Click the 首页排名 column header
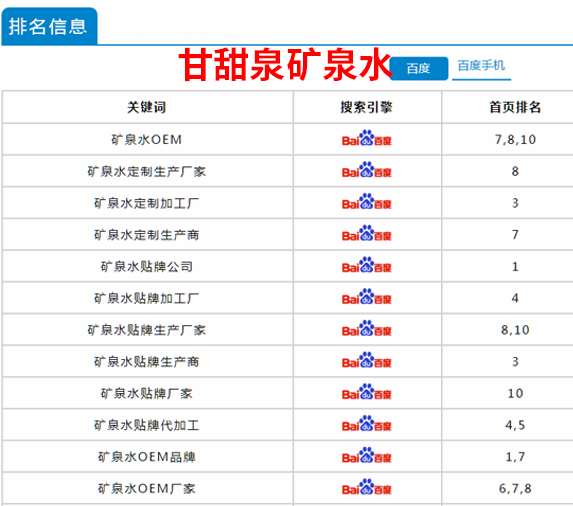 pyautogui.click(x=515, y=107)
